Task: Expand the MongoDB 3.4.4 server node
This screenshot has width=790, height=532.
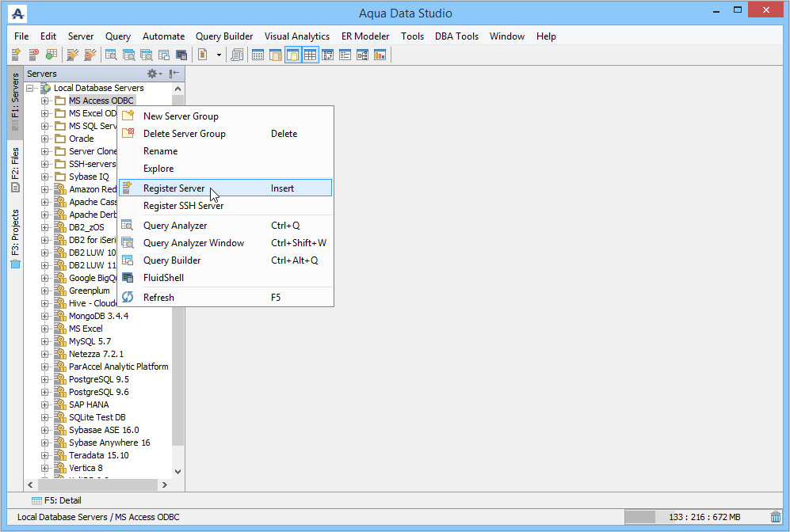Action: (x=45, y=316)
